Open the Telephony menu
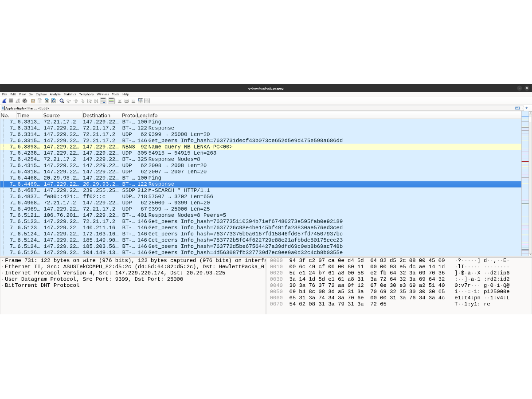Viewport: 532px width, 399px height. point(86,94)
